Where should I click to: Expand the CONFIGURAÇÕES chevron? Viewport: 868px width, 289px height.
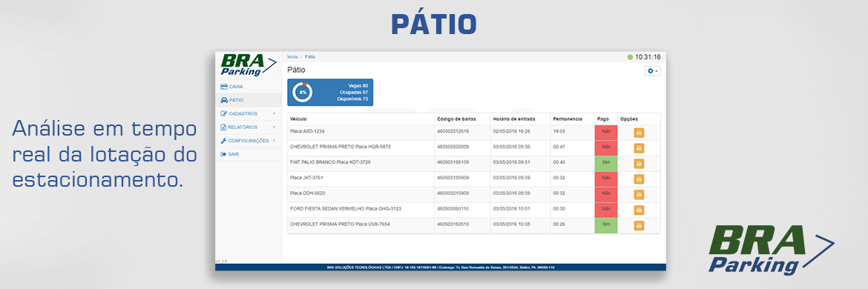(x=274, y=140)
